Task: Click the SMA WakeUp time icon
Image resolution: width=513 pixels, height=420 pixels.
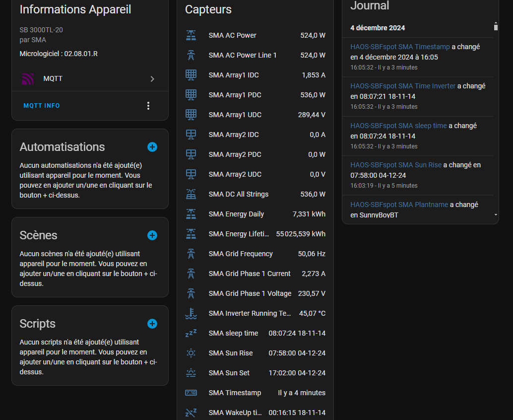Action: coord(191,412)
